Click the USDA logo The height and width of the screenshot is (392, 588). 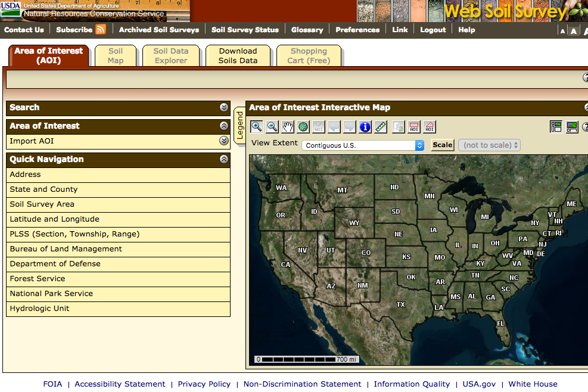11,8
